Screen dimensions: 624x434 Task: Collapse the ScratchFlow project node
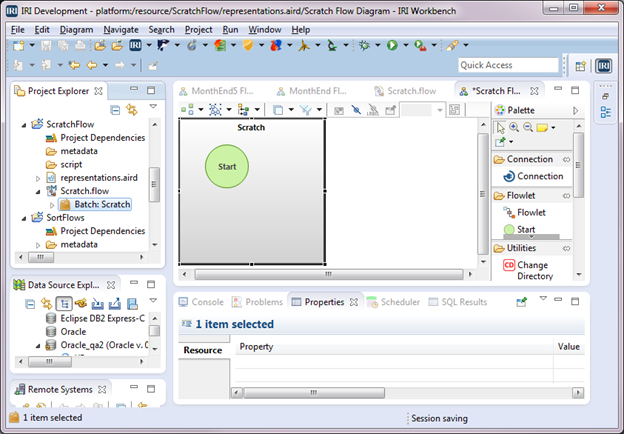24,125
